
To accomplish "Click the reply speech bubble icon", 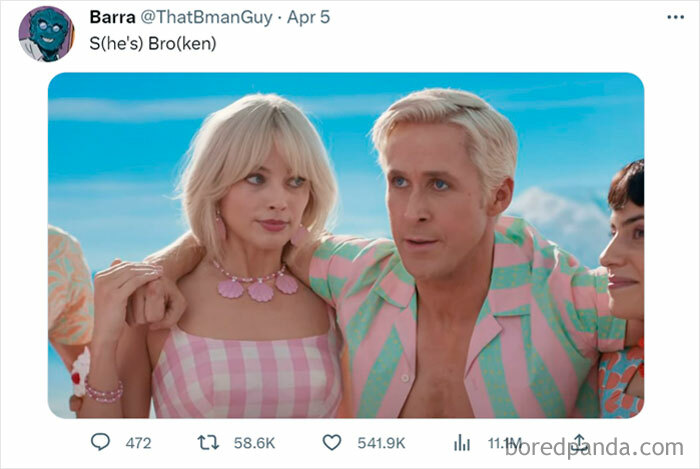I will (x=100, y=442).
